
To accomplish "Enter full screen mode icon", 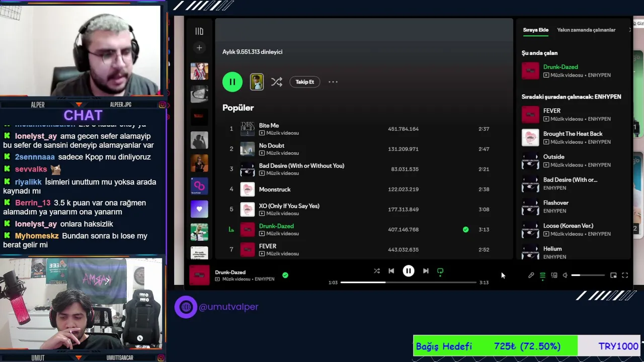I will [x=625, y=276].
